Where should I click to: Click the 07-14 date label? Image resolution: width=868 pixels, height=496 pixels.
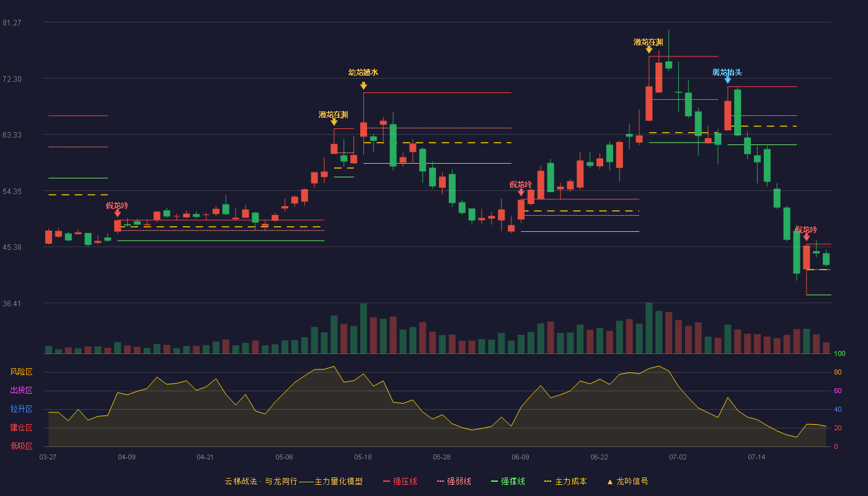coord(756,457)
